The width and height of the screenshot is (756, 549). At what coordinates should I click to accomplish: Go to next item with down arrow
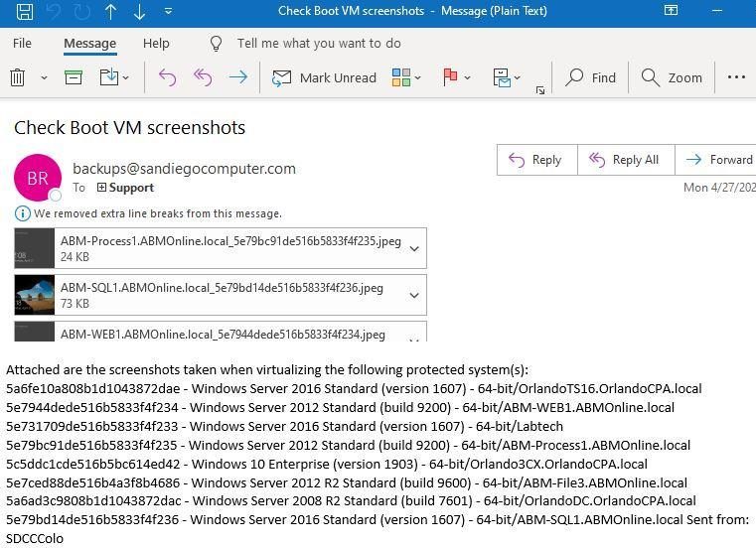pyautogui.click(x=140, y=11)
